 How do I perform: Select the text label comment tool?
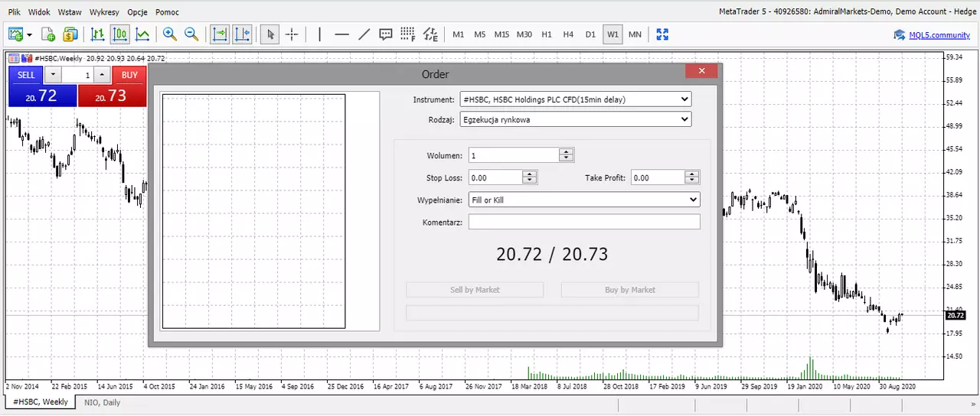pyautogui.click(x=386, y=34)
